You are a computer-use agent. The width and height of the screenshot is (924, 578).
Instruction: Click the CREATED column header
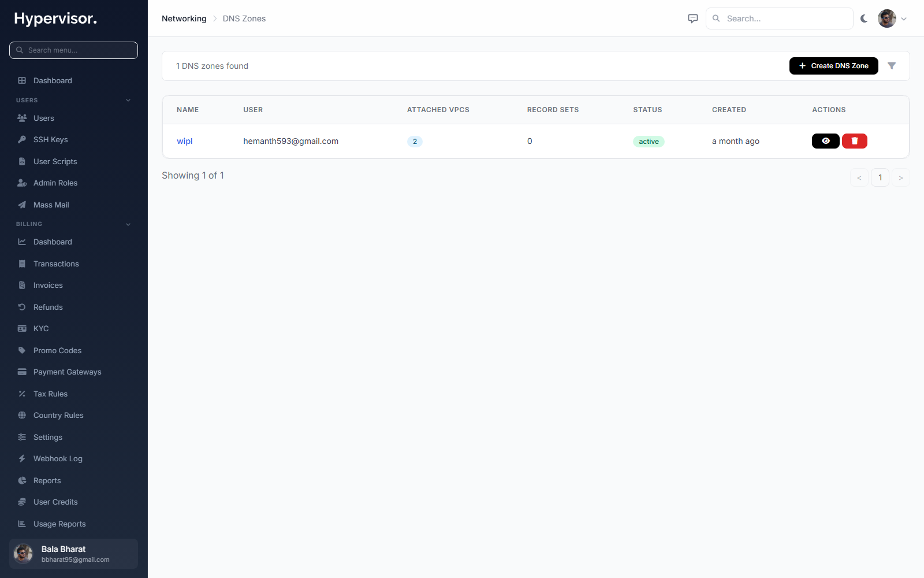pyautogui.click(x=729, y=110)
